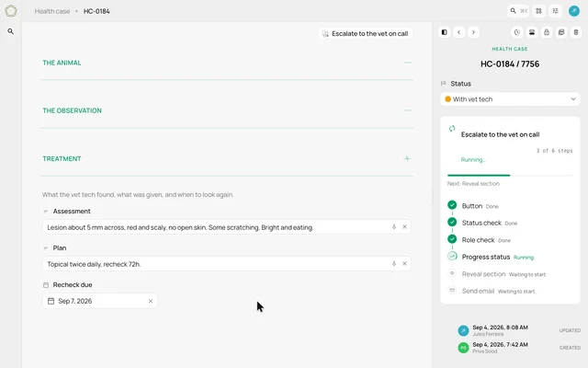Click the inbox tray icon in panel toolbar
The width and height of the screenshot is (588, 368).
click(x=532, y=32)
